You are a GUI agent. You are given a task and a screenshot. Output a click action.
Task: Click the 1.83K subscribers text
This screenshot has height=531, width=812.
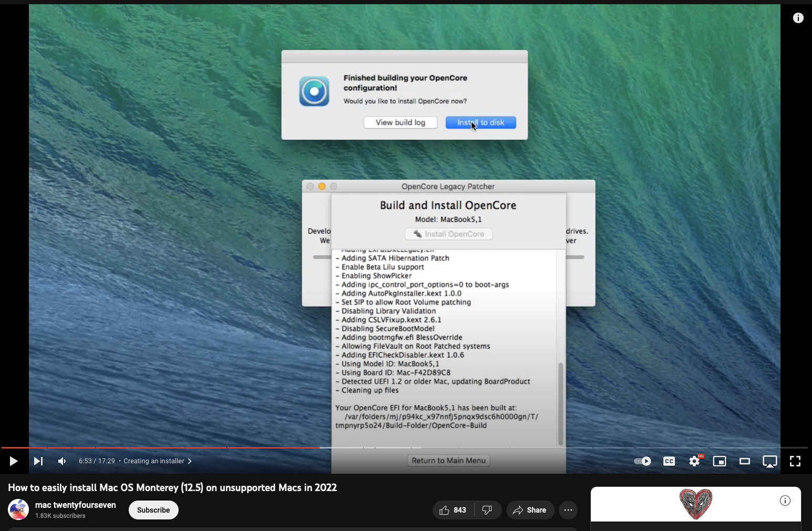pos(60,516)
